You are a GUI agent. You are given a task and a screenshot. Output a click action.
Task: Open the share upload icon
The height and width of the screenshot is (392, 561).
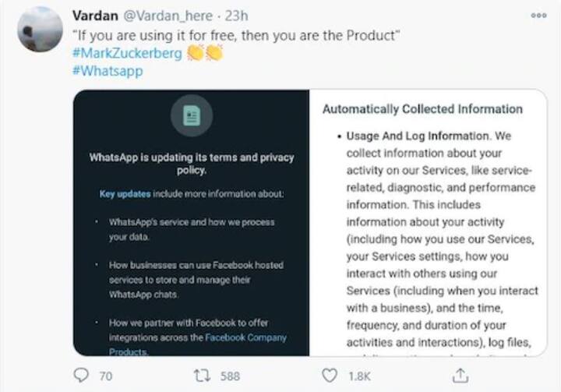(460, 376)
